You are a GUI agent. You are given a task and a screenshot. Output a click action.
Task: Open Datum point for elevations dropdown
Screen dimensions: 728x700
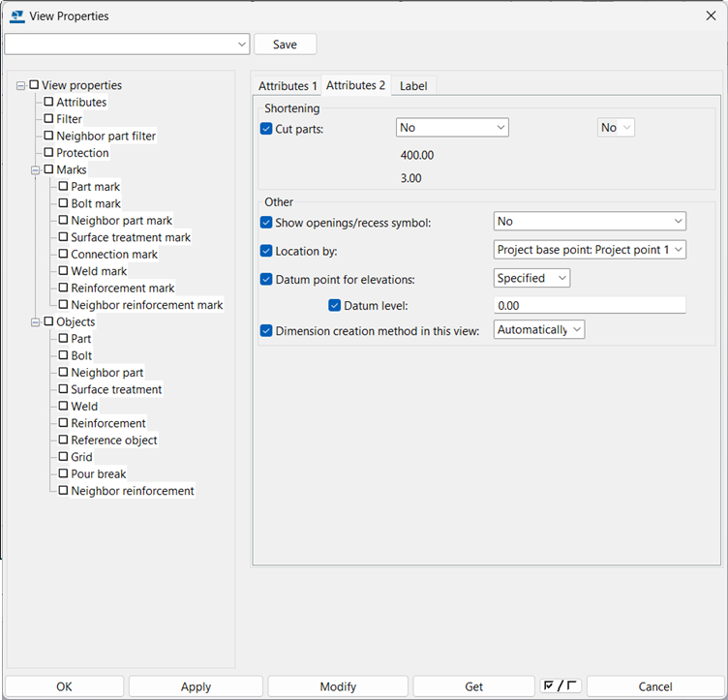click(531, 278)
